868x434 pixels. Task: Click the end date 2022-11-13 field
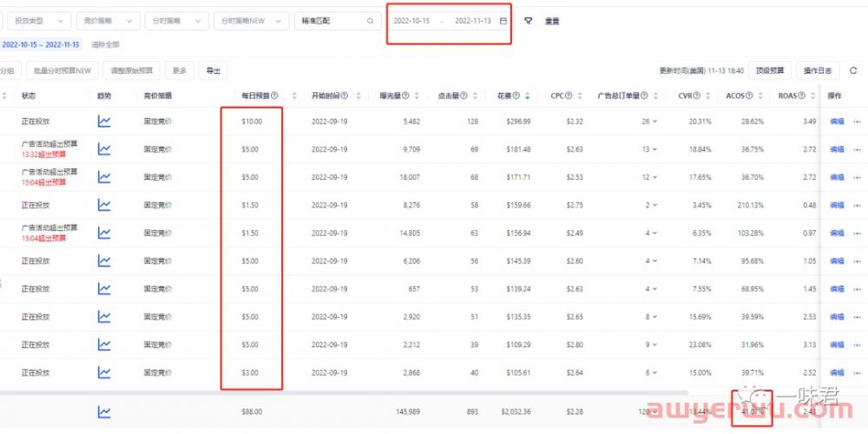(473, 21)
